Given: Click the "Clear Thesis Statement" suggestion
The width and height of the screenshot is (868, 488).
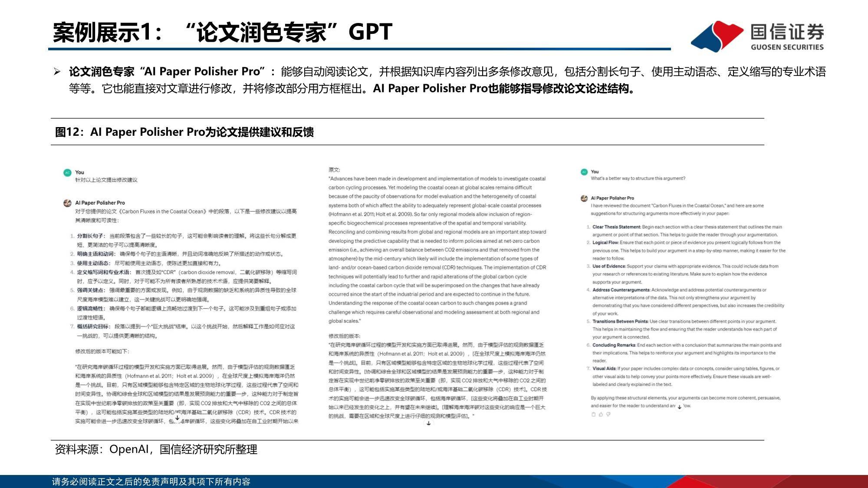Looking at the screenshot, I should pos(617,227).
